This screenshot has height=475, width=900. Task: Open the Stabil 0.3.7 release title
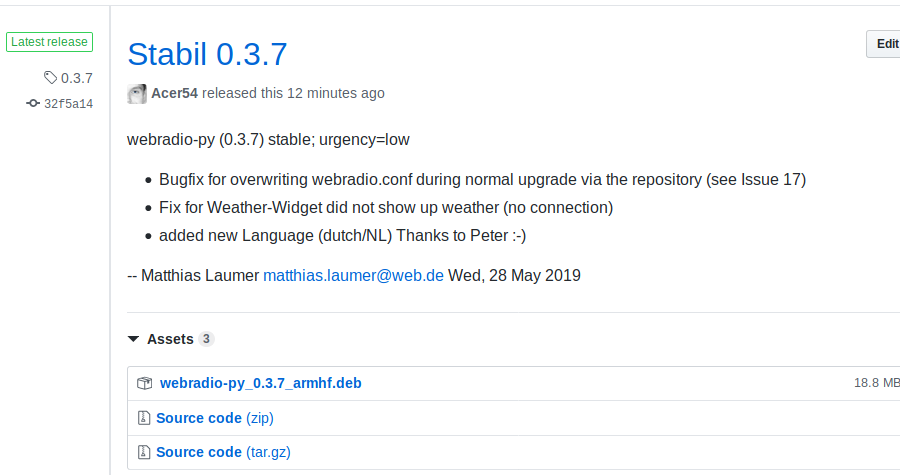(207, 54)
